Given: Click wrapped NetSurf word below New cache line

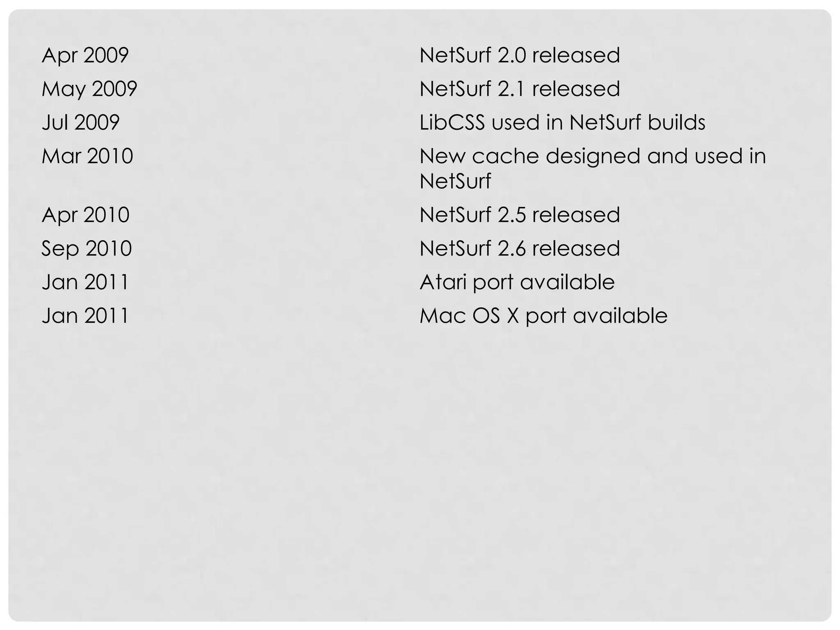Looking at the screenshot, I should 455,181.
